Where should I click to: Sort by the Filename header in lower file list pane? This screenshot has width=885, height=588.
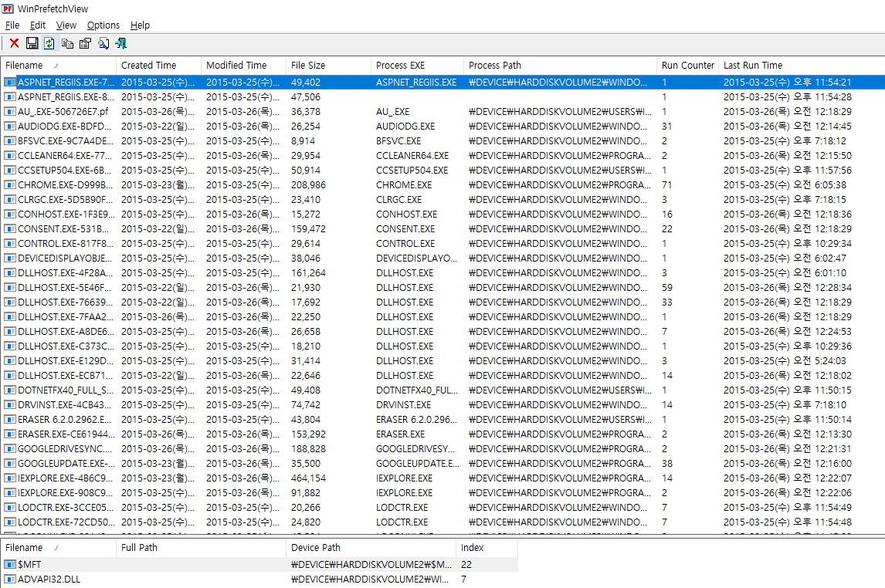pyautogui.click(x=58, y=547)
